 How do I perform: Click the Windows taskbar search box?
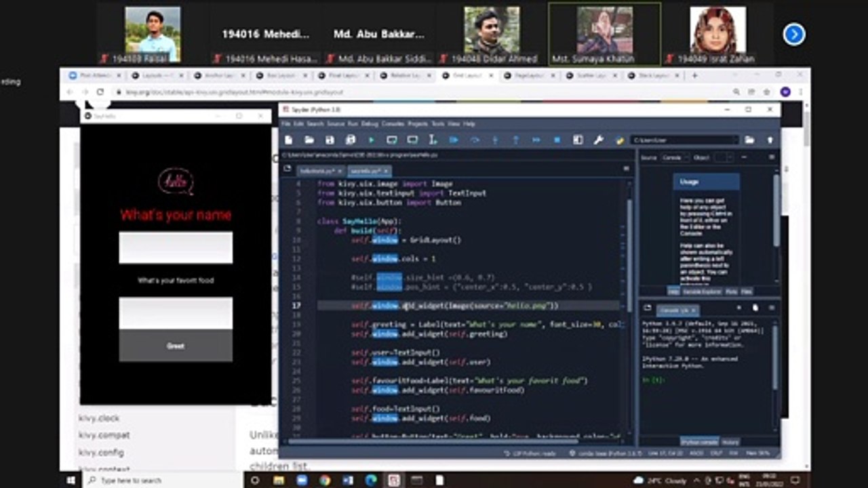tap(163, 480)
